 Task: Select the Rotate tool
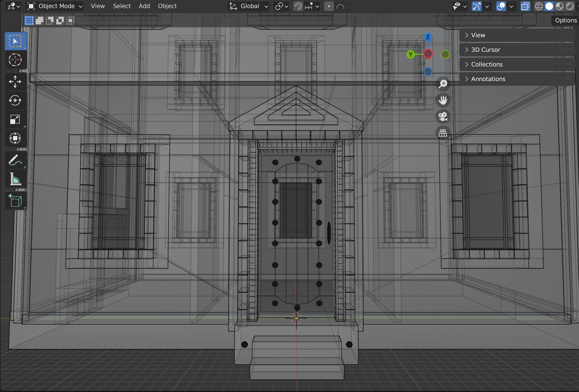[15, 101]
